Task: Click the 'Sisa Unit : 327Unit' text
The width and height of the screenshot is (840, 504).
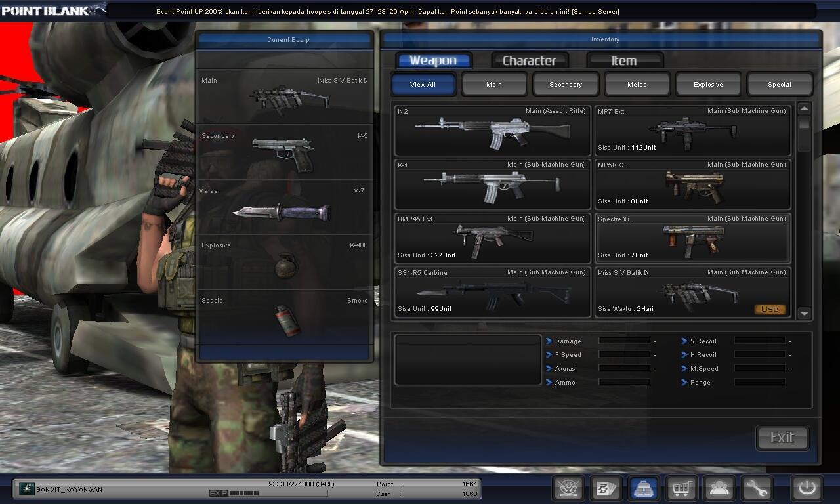Action: pyautogui.click(x=427, y=255)
